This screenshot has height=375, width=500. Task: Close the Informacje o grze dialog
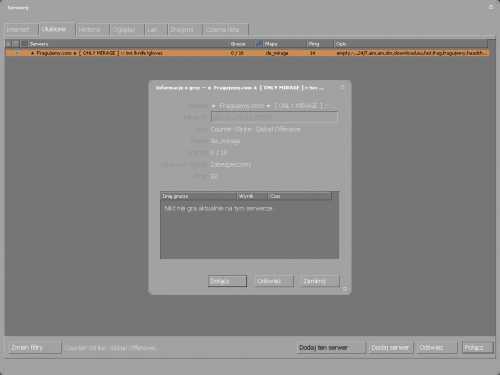pos(342,87)
